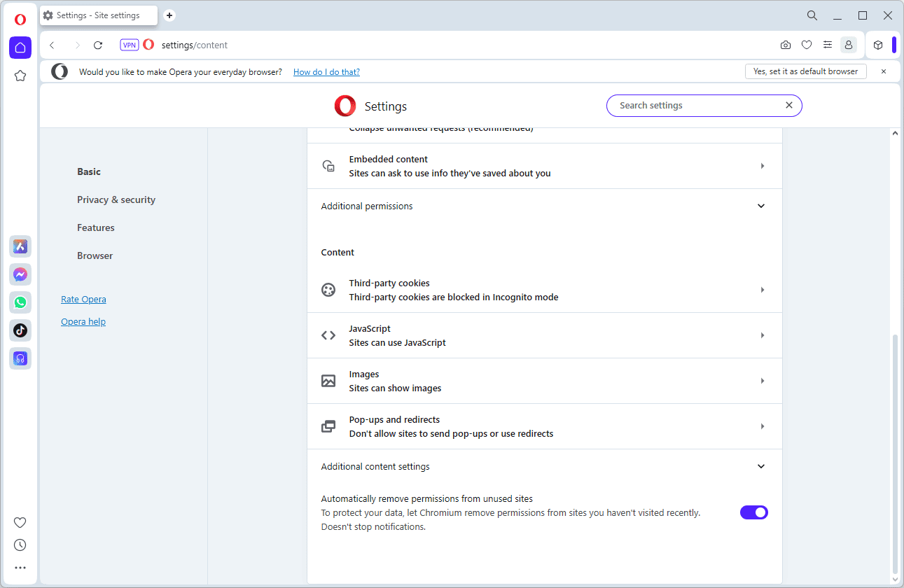Screen dimensions: 904x588
Task: Reload the current page
Action: [98, 45]
